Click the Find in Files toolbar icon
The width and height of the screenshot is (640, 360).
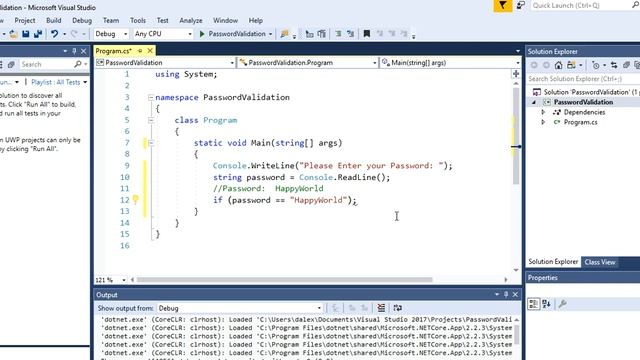tap(284, 34)
